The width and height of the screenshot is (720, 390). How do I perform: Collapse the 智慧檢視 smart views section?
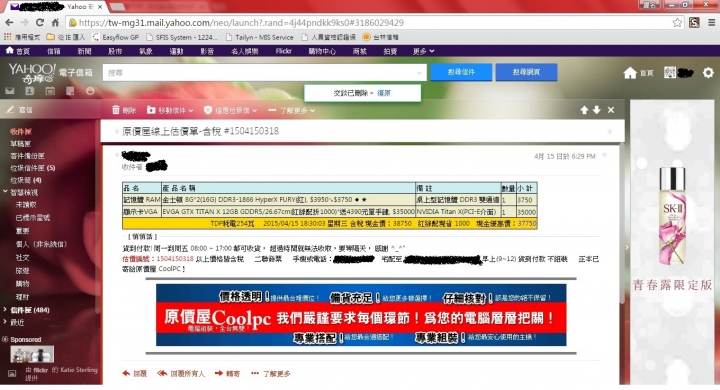tap(5, 192)
